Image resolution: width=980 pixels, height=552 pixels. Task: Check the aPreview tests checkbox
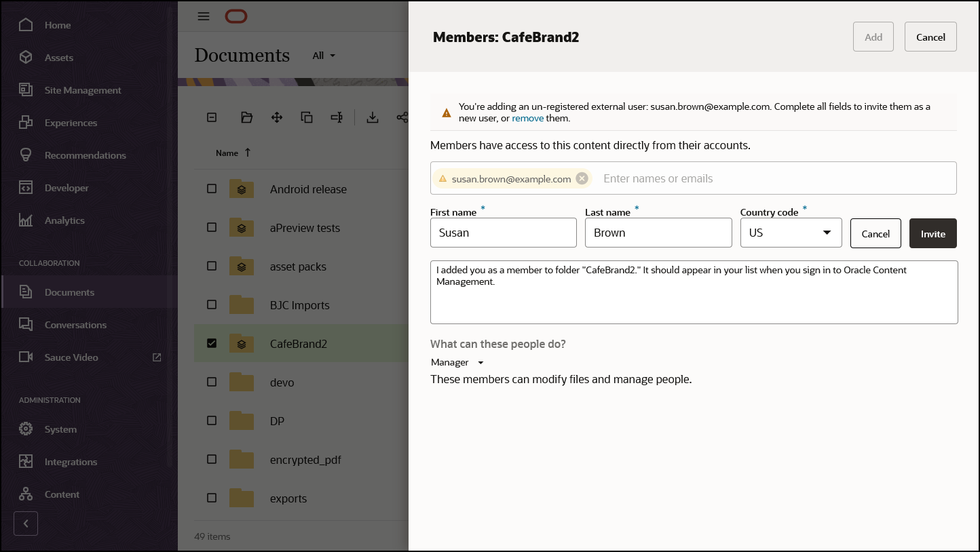point(212,227)
